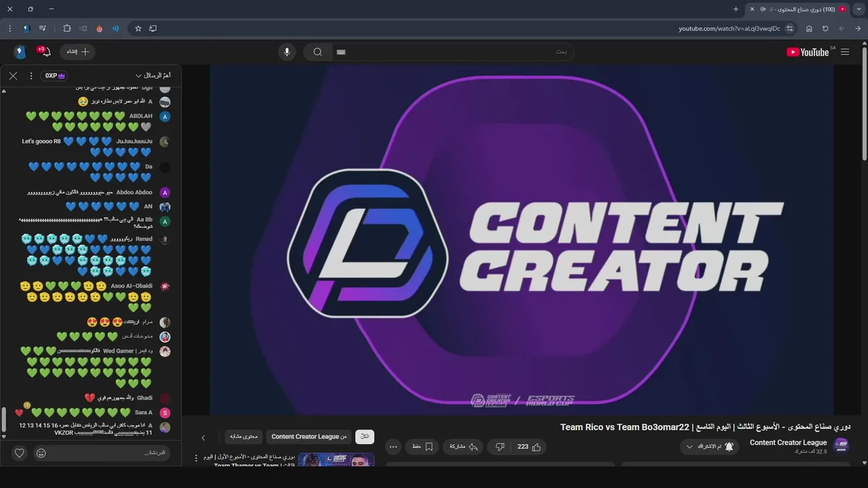
Task: Like the video with 223 likes
Action: (529, 447)
